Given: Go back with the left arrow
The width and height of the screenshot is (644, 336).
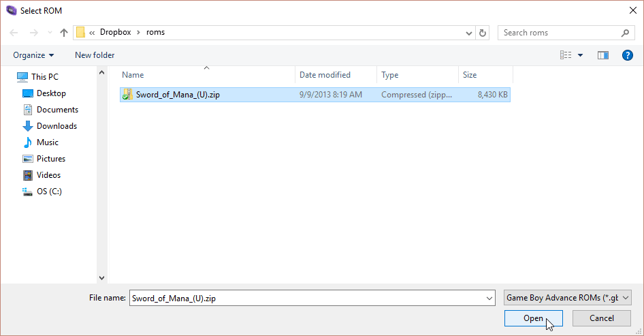Looking at the screenshot, I should (x=14, y=33).
